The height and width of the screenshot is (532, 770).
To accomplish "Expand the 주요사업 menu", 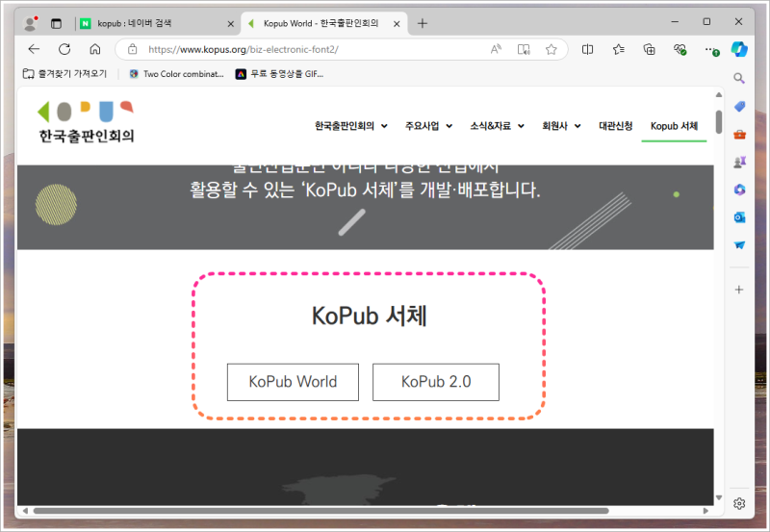I will click(x=428, y=126).
